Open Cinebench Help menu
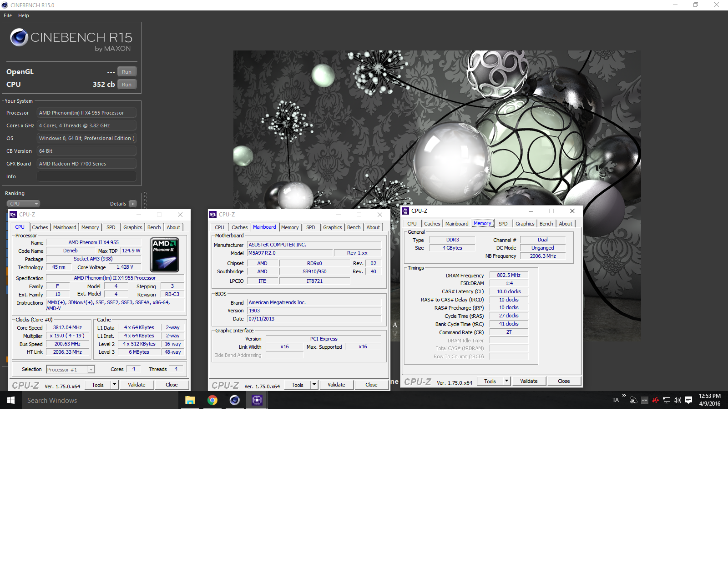 24,15
